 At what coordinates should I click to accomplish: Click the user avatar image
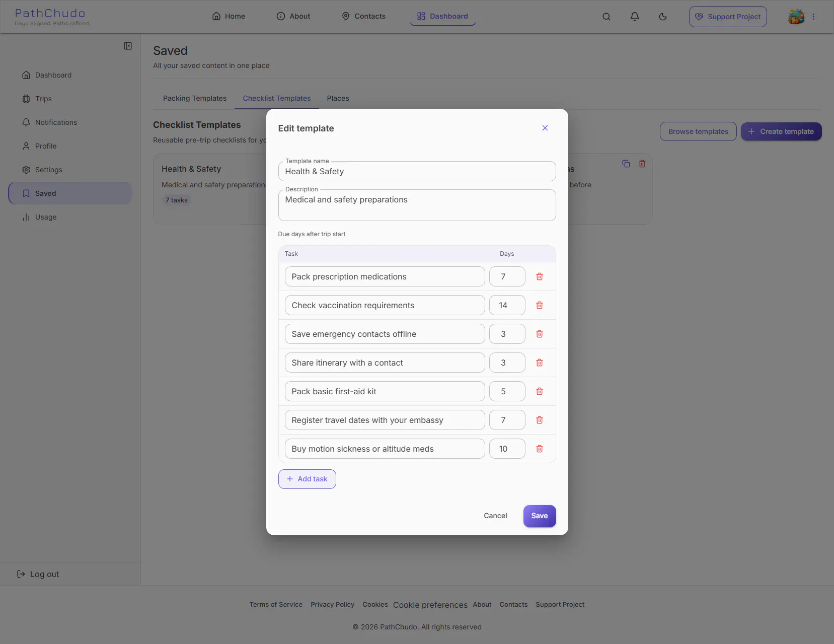click(796, 17)
